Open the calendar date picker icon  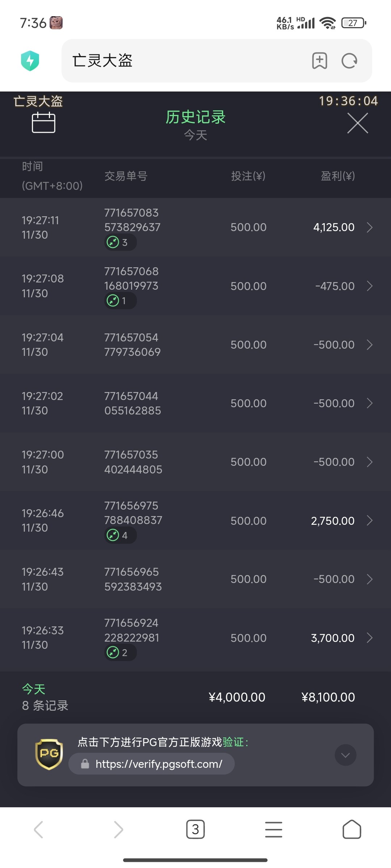coord(43,123)
